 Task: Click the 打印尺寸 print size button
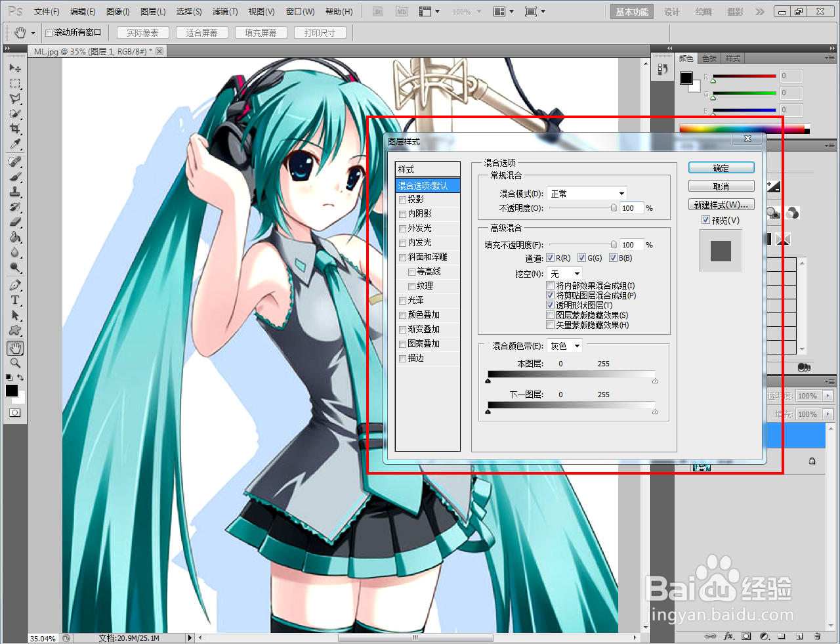click(x=320, y=33)
